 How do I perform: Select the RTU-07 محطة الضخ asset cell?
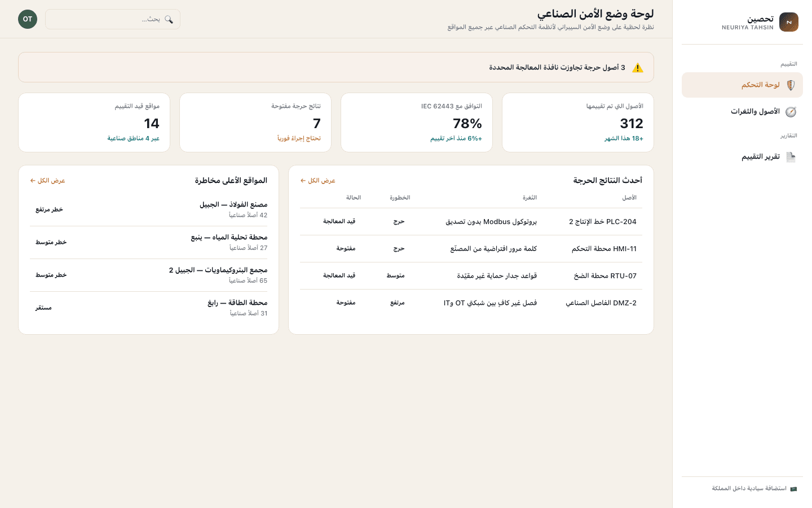click(605, 276)
